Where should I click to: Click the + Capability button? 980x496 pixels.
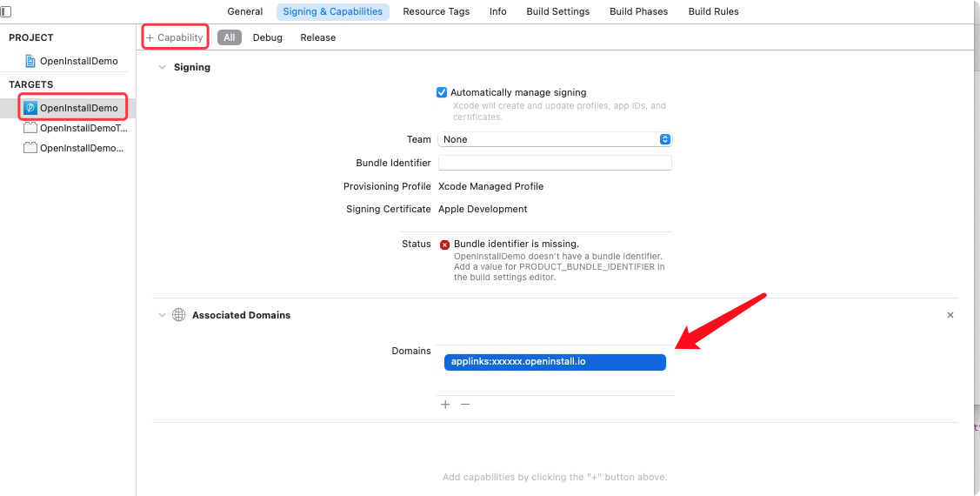point(175,37)
